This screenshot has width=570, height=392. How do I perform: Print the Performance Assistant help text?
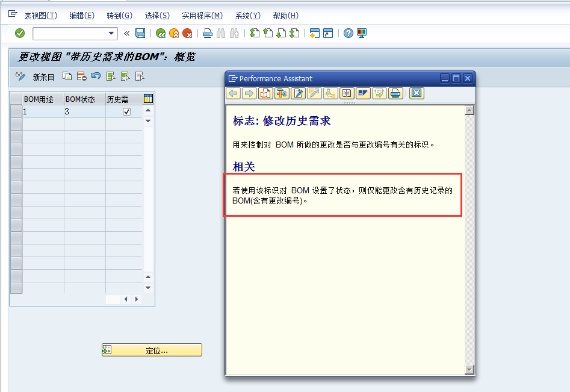click(x=395, y=93)
